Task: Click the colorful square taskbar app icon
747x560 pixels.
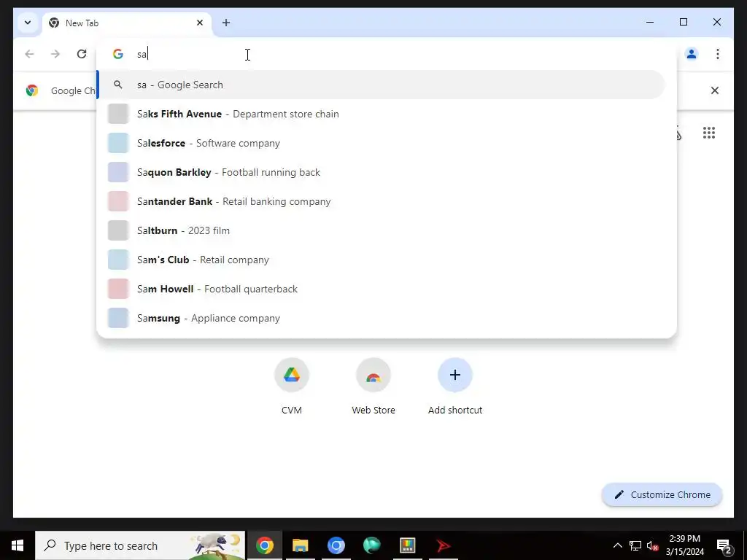Action: click(x=407, y=545)
